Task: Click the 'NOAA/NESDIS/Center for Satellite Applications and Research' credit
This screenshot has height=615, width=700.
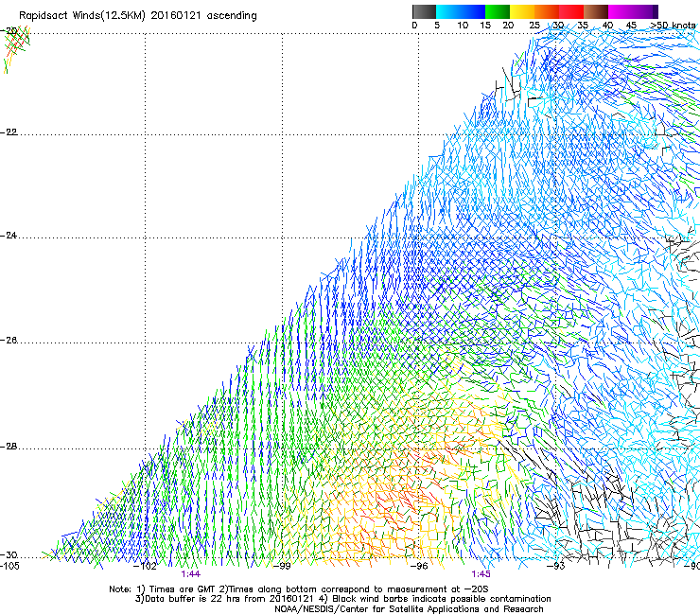Action: point(409,609)
